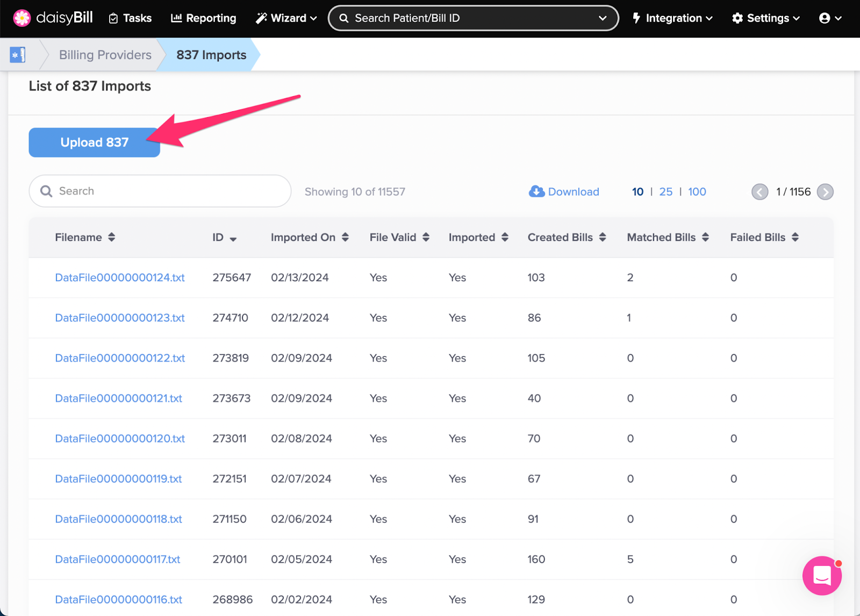Click the daisyBill daisy logo icon
The image size is (860, 616).
(21, 18)
